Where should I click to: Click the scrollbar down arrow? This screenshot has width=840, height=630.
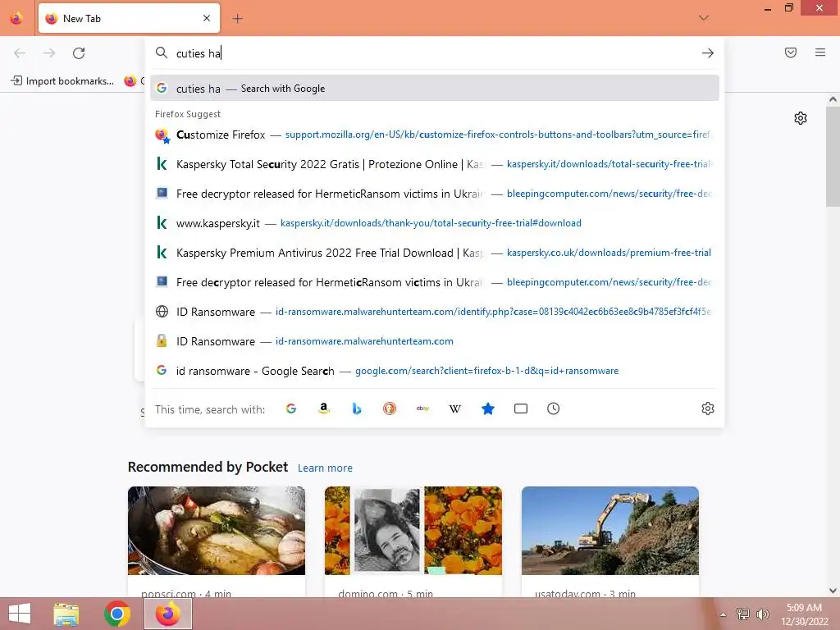pyautogui.click(x=833, y=591)
